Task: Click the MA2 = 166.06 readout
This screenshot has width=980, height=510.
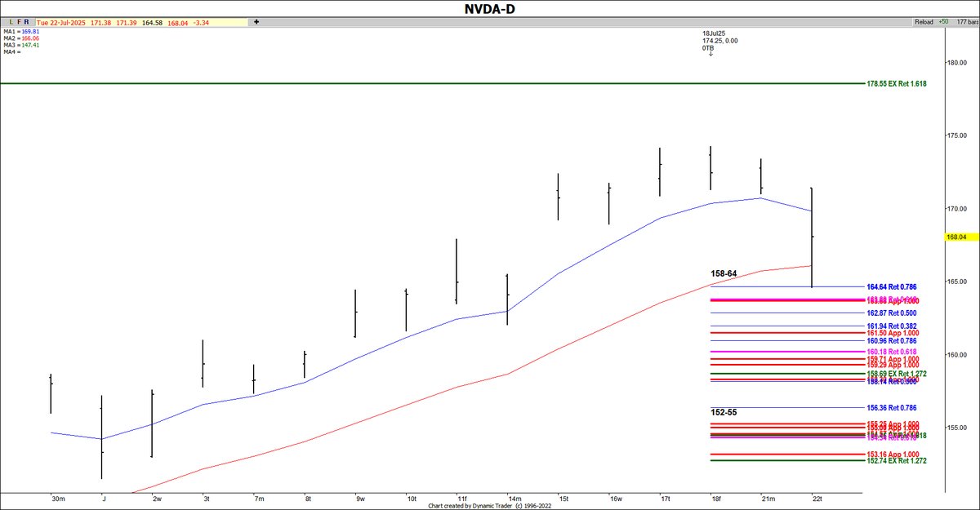Action: [x=20, y=38]
